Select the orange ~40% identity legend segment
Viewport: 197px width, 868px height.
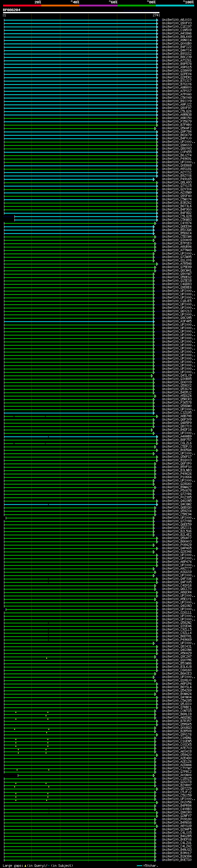(x=60, y=6)
